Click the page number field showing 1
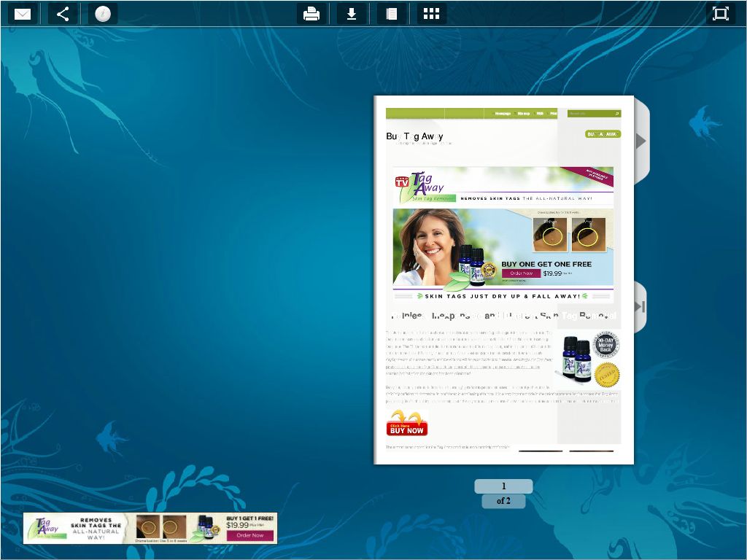 coord(503,486)
